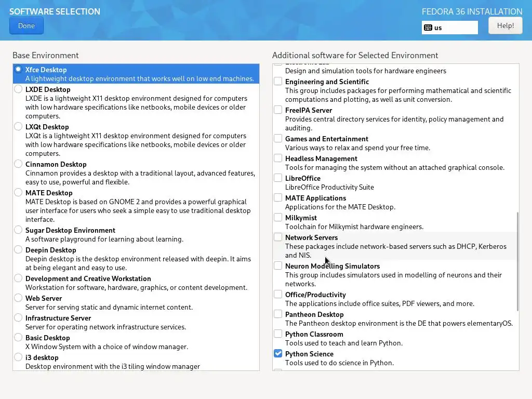
Task: Enable MATE Applications checkbox
Action: point(278,197)
